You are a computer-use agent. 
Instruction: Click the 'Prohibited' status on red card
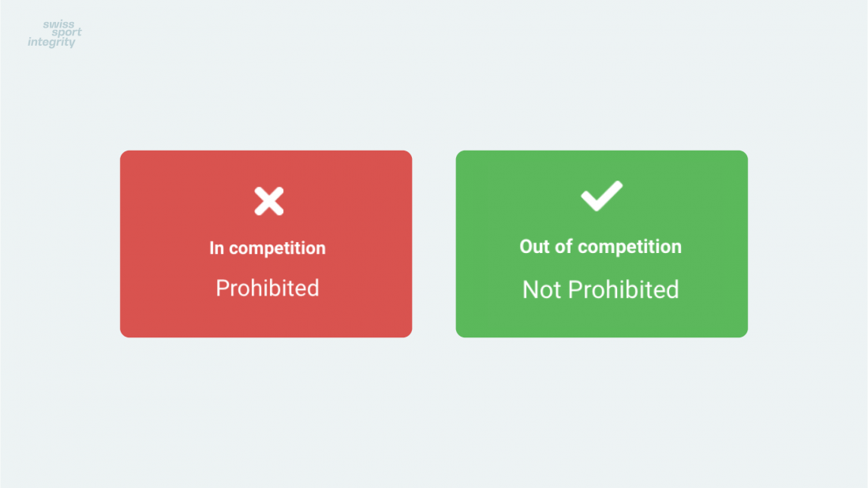(268, 288)
